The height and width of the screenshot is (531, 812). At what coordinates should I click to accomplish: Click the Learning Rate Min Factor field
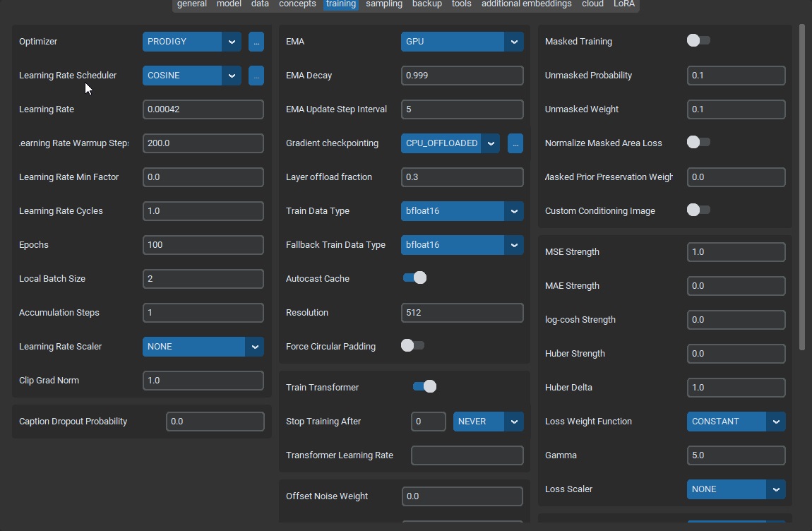203,177
